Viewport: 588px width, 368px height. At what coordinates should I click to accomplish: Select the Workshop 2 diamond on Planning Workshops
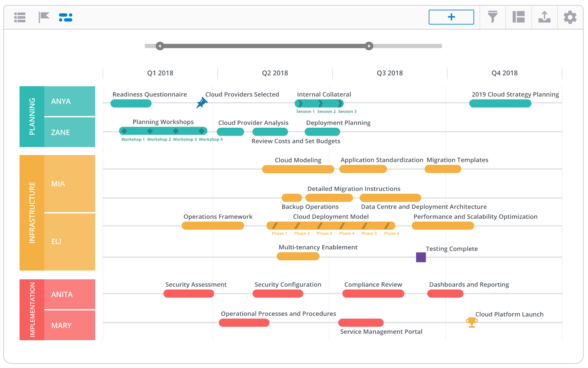point(150,131)
